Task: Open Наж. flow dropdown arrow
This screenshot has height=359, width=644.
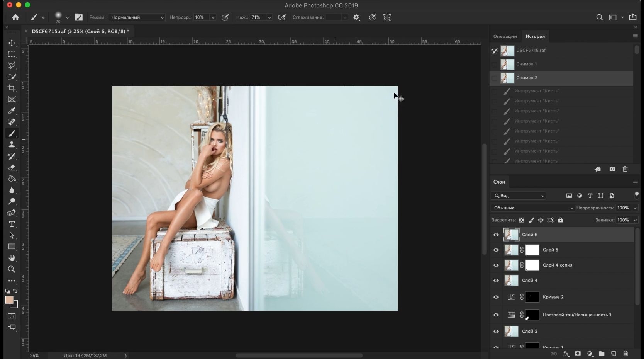Action: [269, 17]
